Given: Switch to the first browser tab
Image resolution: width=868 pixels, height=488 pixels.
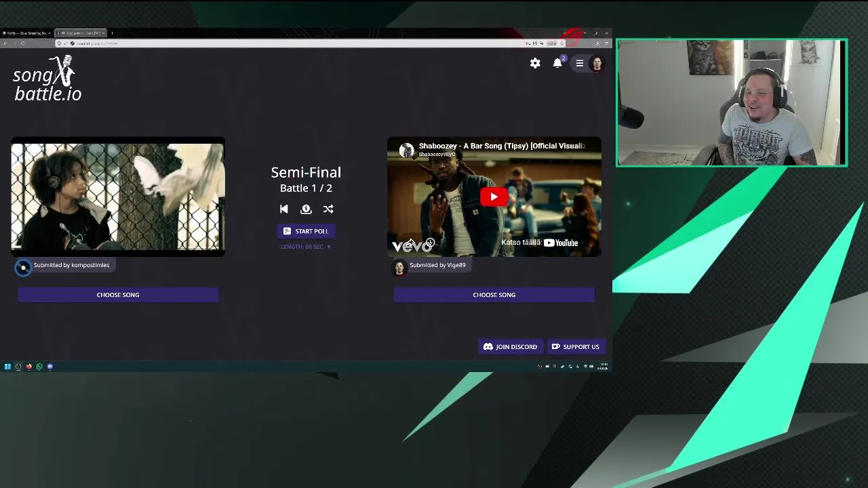Looking at the screenshot, I should [25, 33].
